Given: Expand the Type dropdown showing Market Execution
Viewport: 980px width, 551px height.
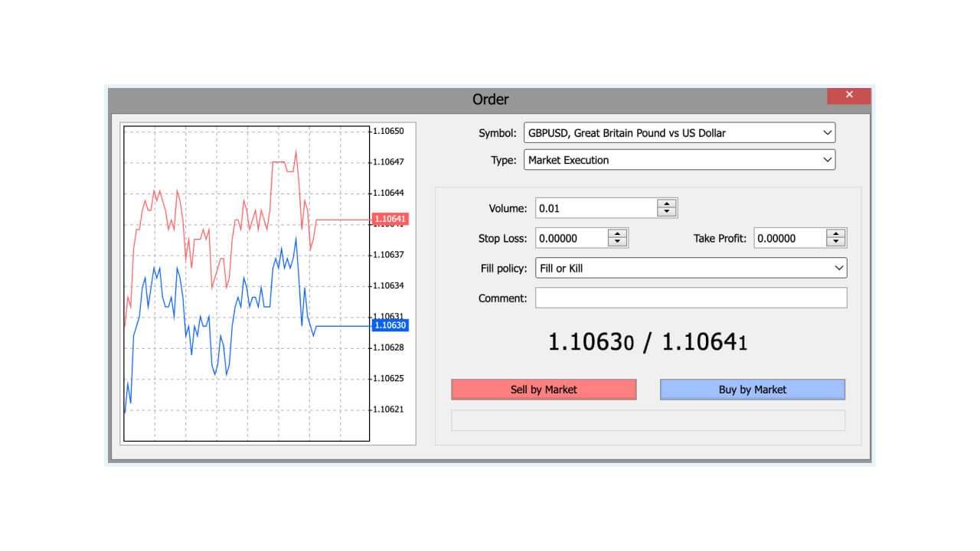Looking at the screenshot, I should (679, 160).
